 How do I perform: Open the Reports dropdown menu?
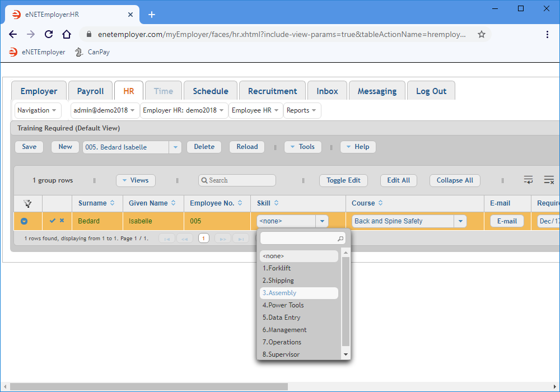point(302,110)
